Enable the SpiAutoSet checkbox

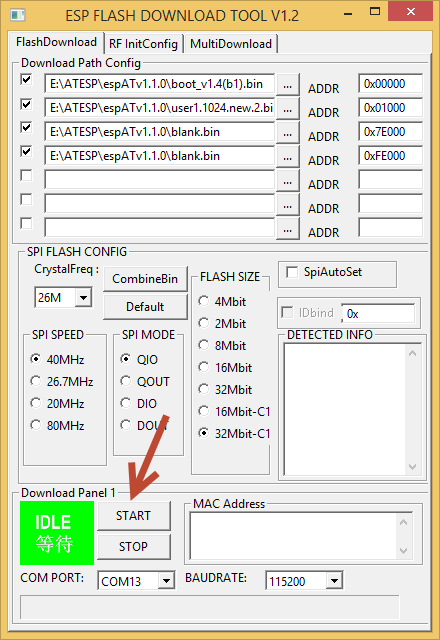[292, 272]
